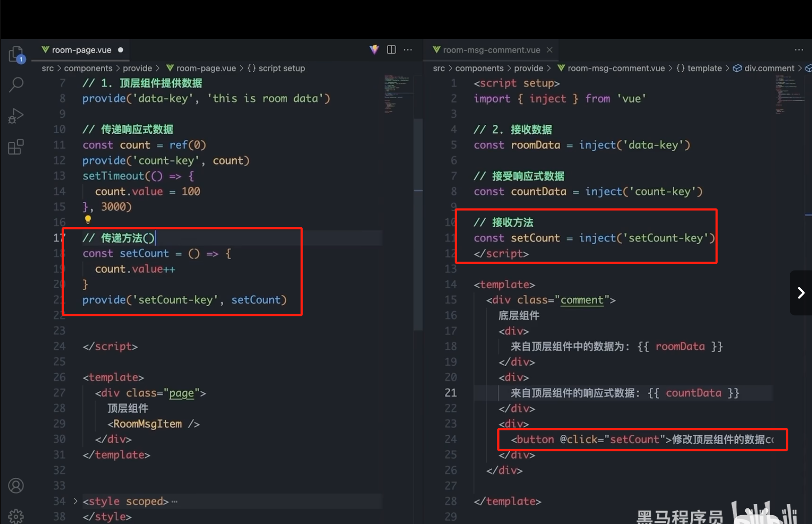Screen dimensions: 812x524
Task: Click 'count.value = 100' line
Action: tap(148, 192)
